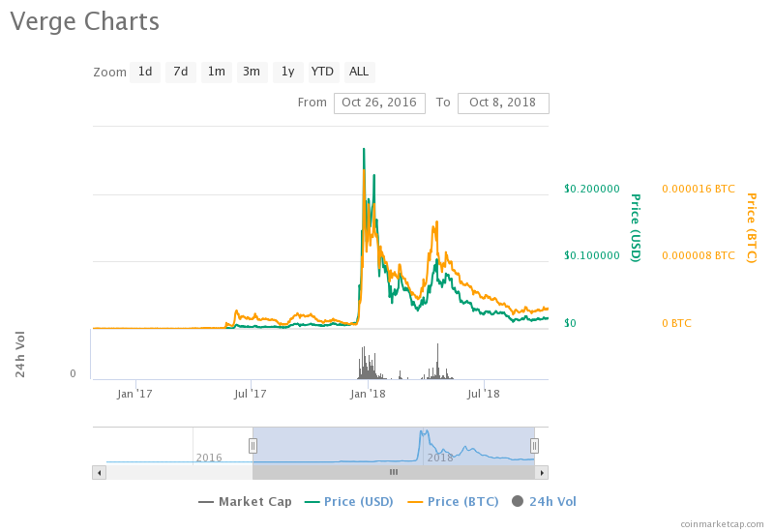The height and width of the screenshot is (532, 774).
Task: Click the navigator scroll right arrow
Action: (542, 473)
